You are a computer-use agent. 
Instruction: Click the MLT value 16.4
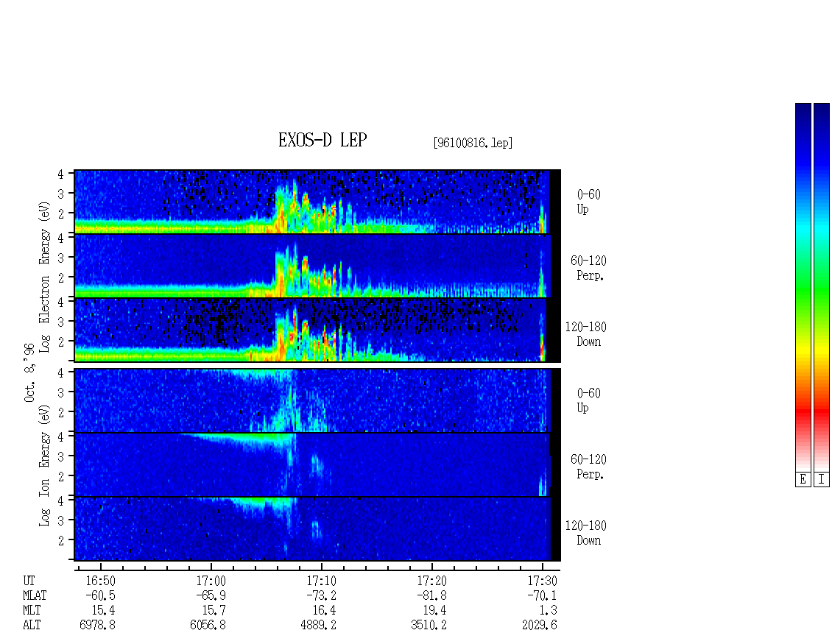(324, 611)
